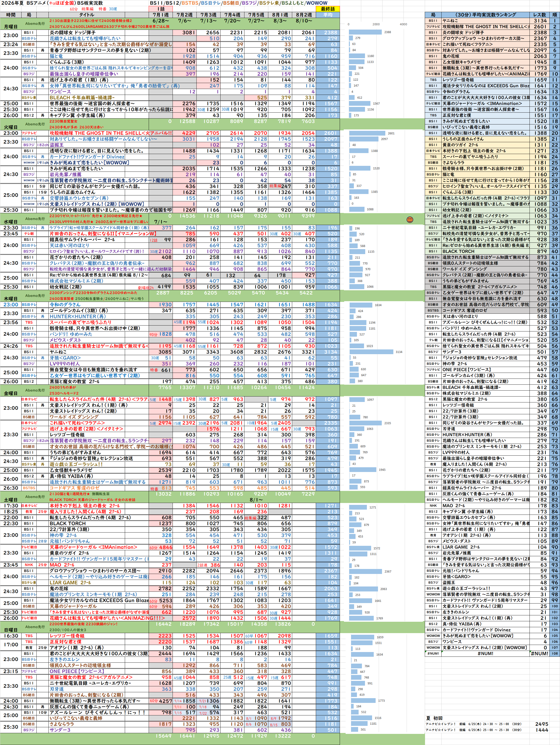Click the 2495 value beside アニナビ 前編
The image size is (560, 745).
click(x=542, y=724)
